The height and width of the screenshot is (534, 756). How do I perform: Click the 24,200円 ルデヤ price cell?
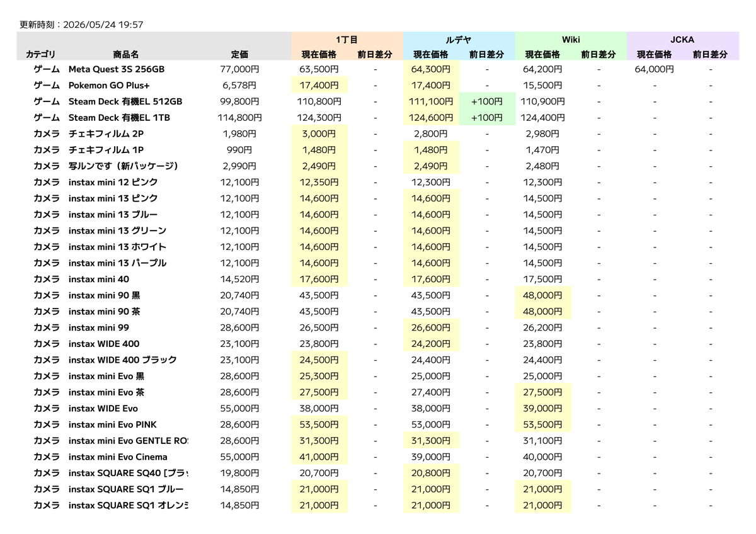coord(431,344)
